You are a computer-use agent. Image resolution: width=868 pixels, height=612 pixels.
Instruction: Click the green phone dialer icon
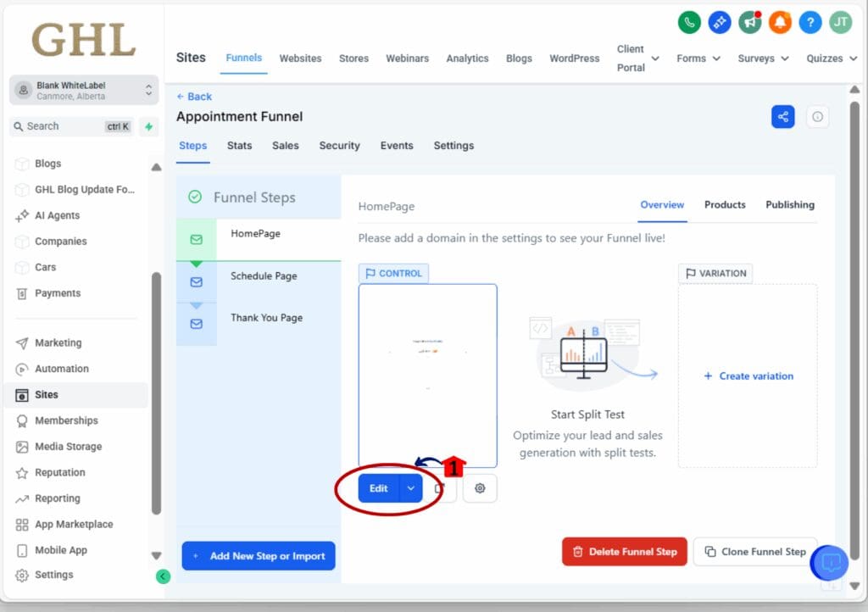point(689,23)
